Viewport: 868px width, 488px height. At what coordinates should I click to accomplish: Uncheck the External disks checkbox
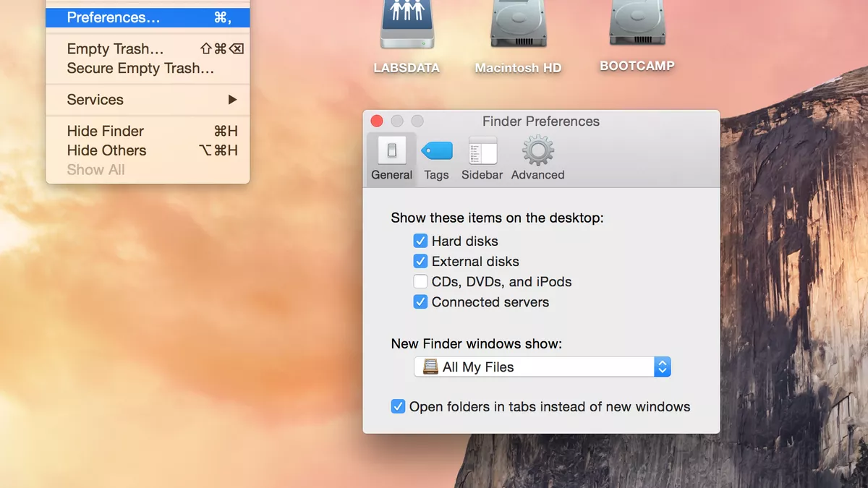pyautogui.click(x=420, y=261)
